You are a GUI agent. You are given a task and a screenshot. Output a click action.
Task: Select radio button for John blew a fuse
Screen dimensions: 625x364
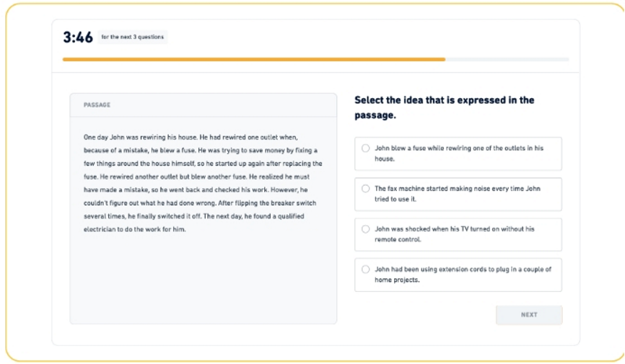point(365,148)
